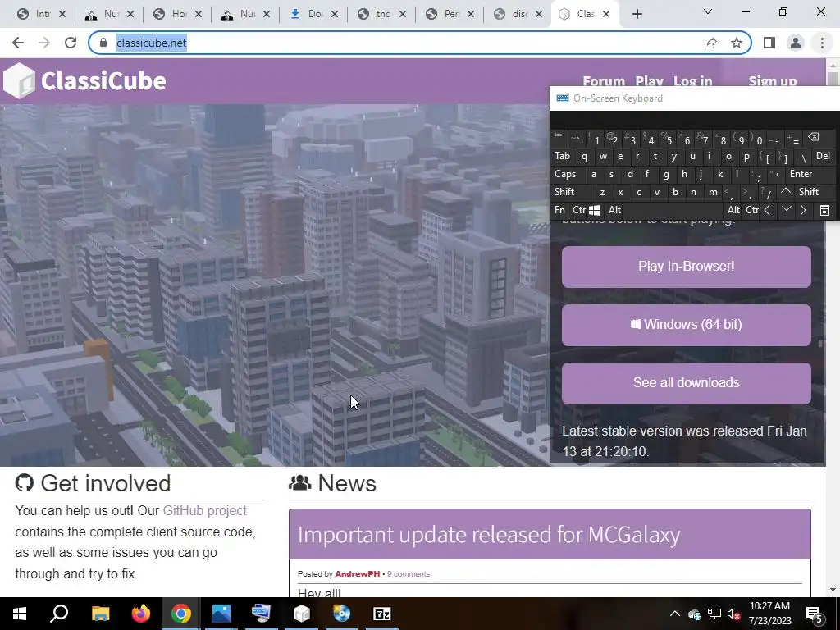The height and width of the screenshot is (630, 840).
Task: Toggle Fn key on On-Screen Keyboard
Action: click(x=559, y=210)
